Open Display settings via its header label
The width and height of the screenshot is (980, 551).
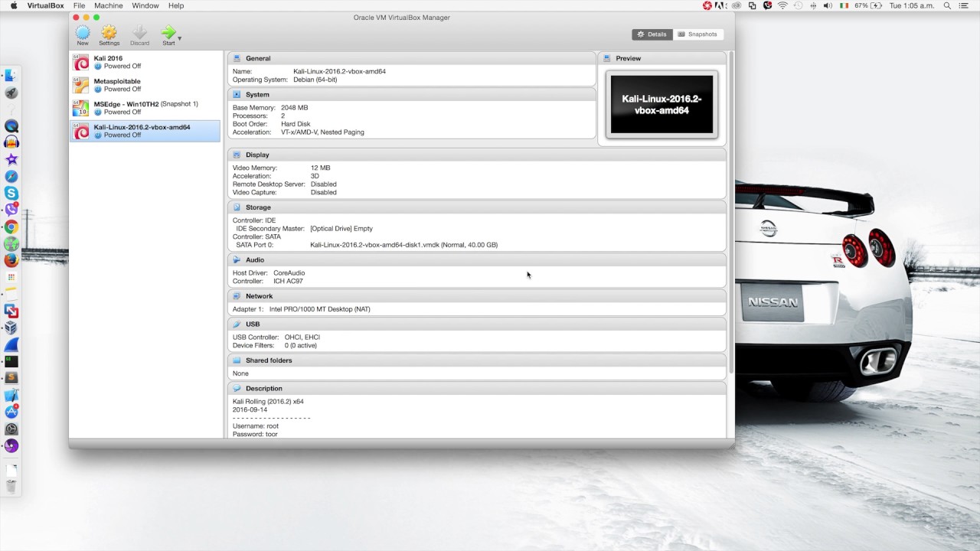(257, 155)
